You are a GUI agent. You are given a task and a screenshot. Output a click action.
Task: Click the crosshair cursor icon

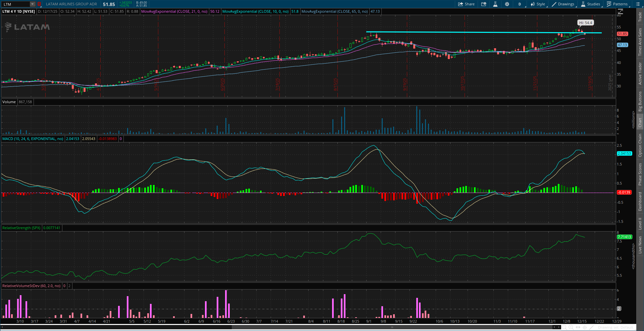point(585,327)
